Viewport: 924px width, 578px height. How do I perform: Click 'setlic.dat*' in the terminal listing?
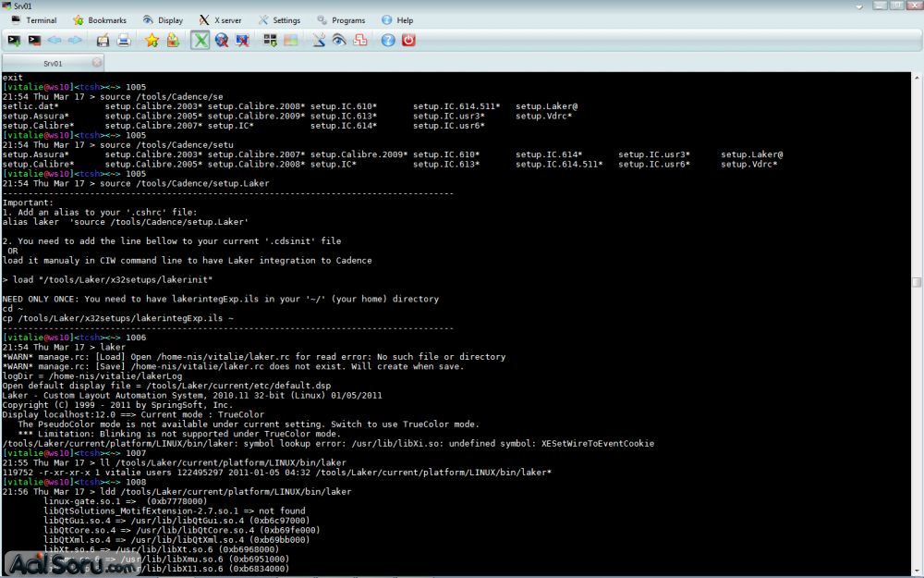(30, 106)
